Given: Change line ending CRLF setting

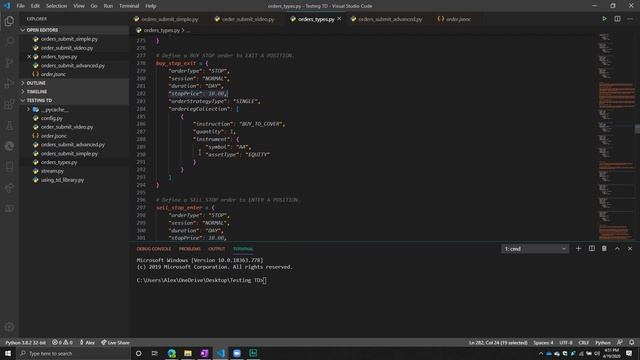Looking at the screenshot, I should pyautogui.click(x=584, y=342).
